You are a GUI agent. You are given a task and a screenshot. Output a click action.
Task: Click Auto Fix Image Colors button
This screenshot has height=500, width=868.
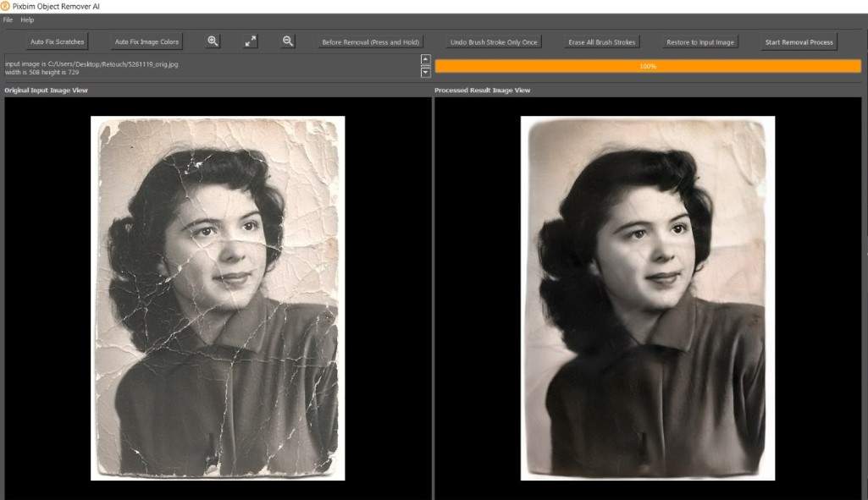(147, 42)
